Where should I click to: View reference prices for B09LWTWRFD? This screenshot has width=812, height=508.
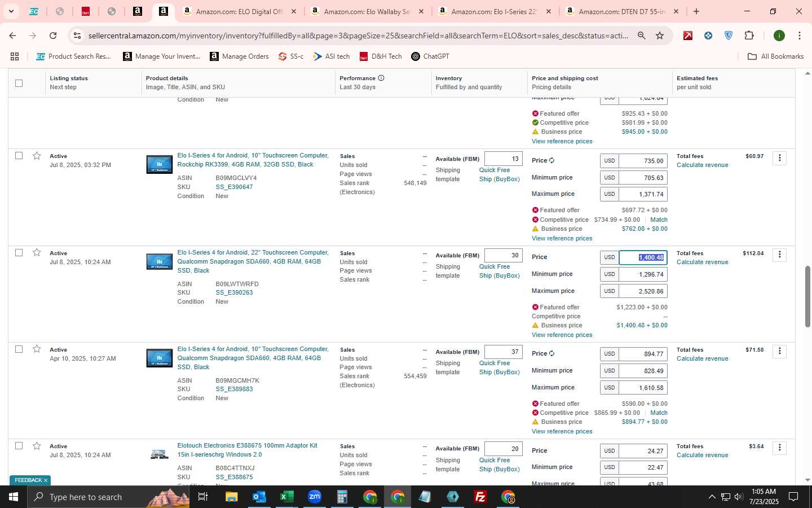562,335
